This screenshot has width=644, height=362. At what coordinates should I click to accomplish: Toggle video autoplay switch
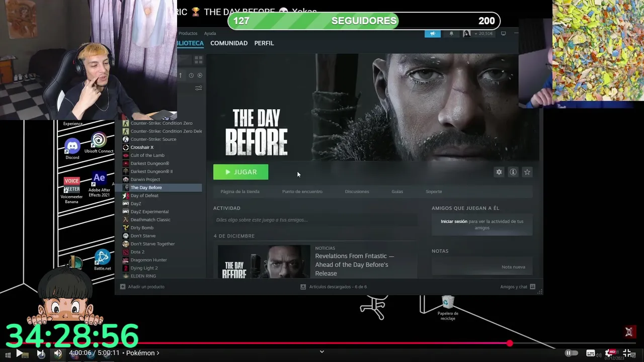pyautogui.click(x=571, y=353)
